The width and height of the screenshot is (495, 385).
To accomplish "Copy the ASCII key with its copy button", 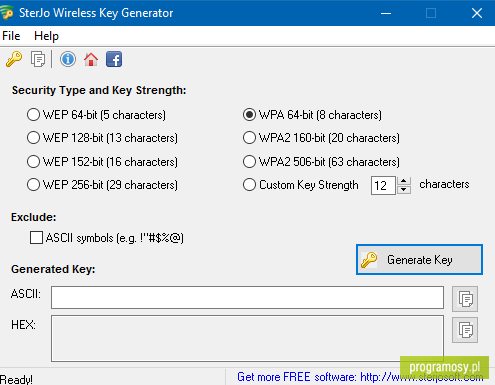I will coord(465,299).
